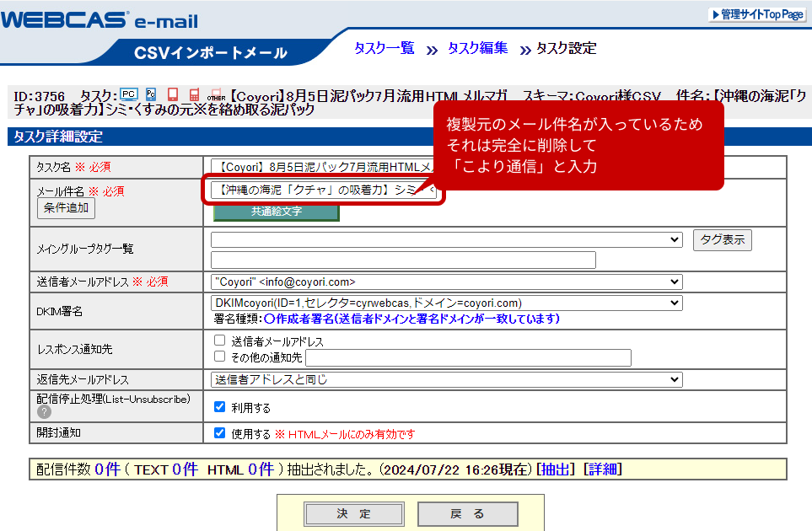
Task: Click the PC monitor device icon
Action: click(128, 94)
